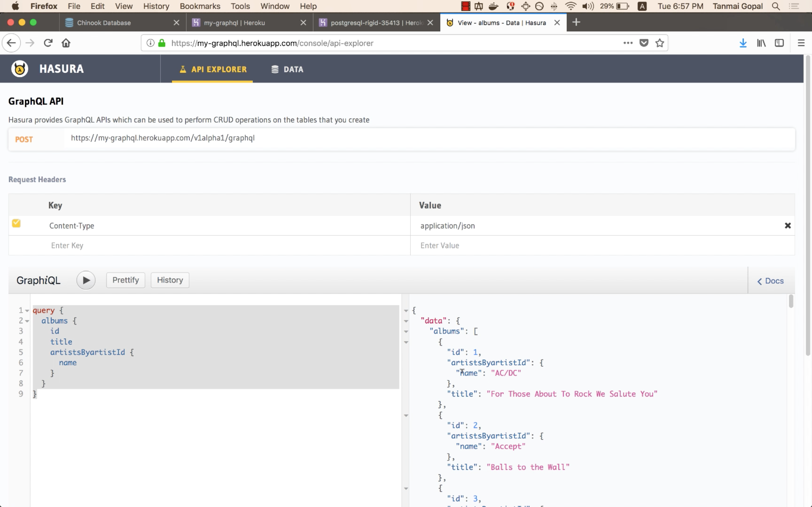This screenshot has width=812, height=507.
Task: Go to the Firefox home page icon
Action: point(66,43)
